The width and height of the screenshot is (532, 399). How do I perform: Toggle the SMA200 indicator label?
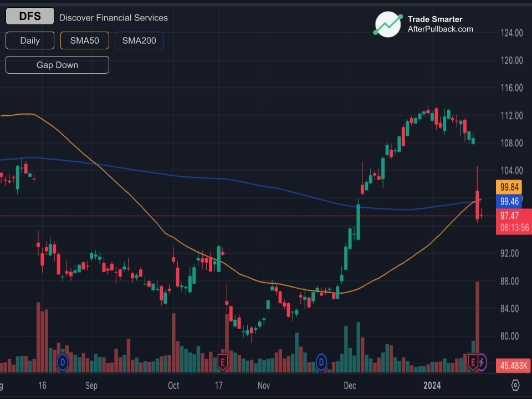pos(139,40)
